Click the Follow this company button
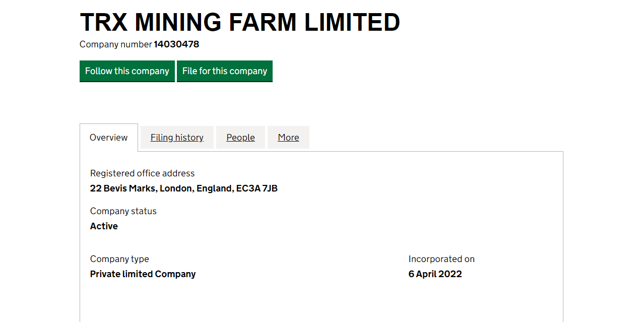 (x=127, y=71)
